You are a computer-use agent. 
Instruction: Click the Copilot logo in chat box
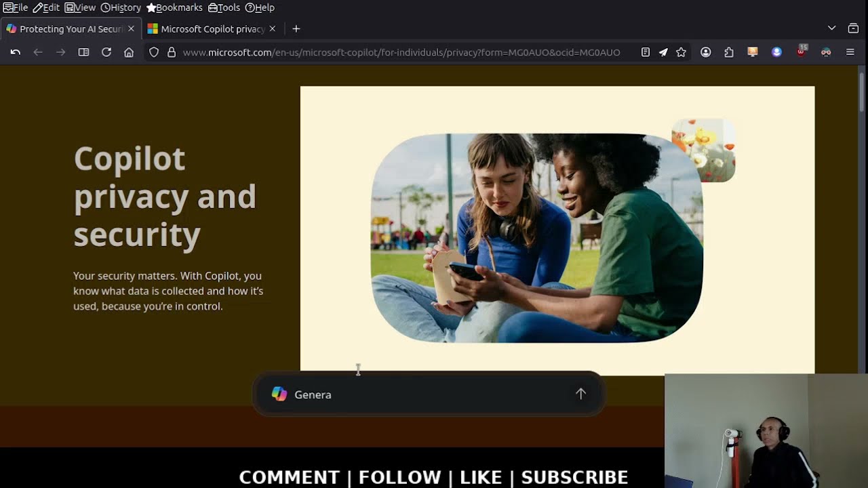coord(279,394)
